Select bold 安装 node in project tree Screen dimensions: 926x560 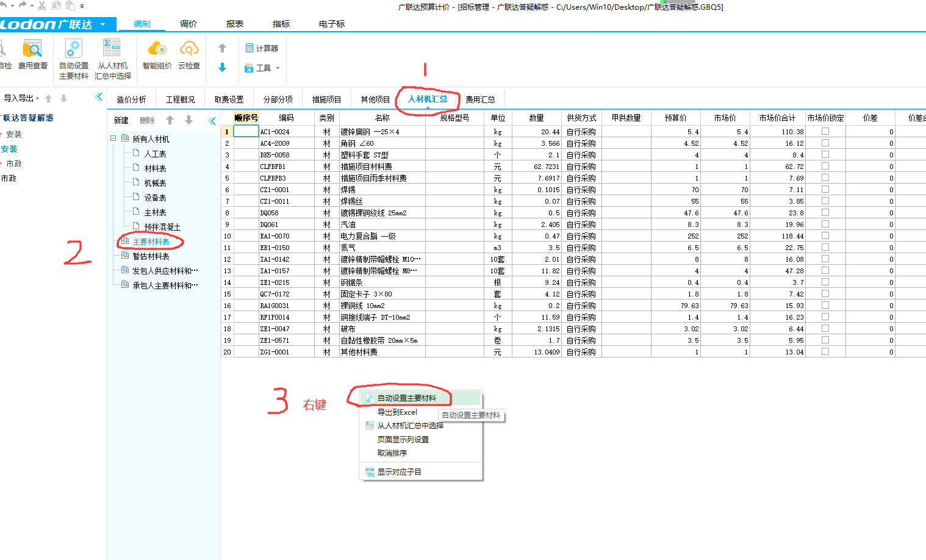point(9,149)
